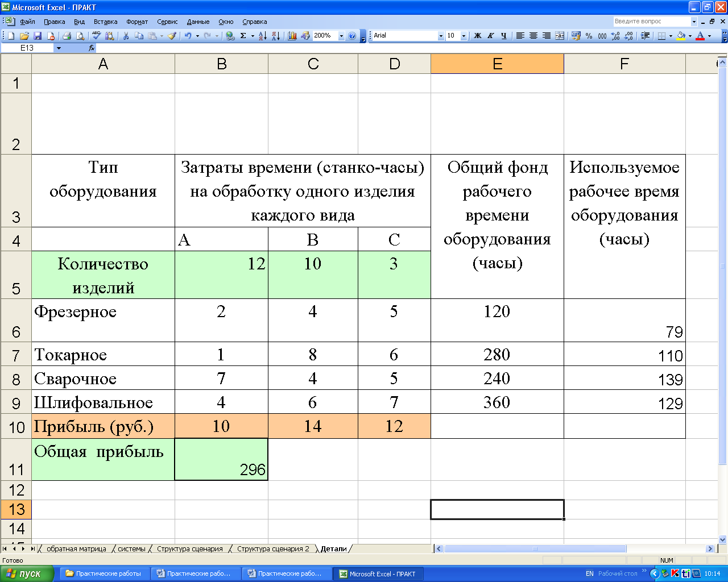Toggle bold Ж formatting
This screenshot has height=582, width=728.
[x=478, y=36]
